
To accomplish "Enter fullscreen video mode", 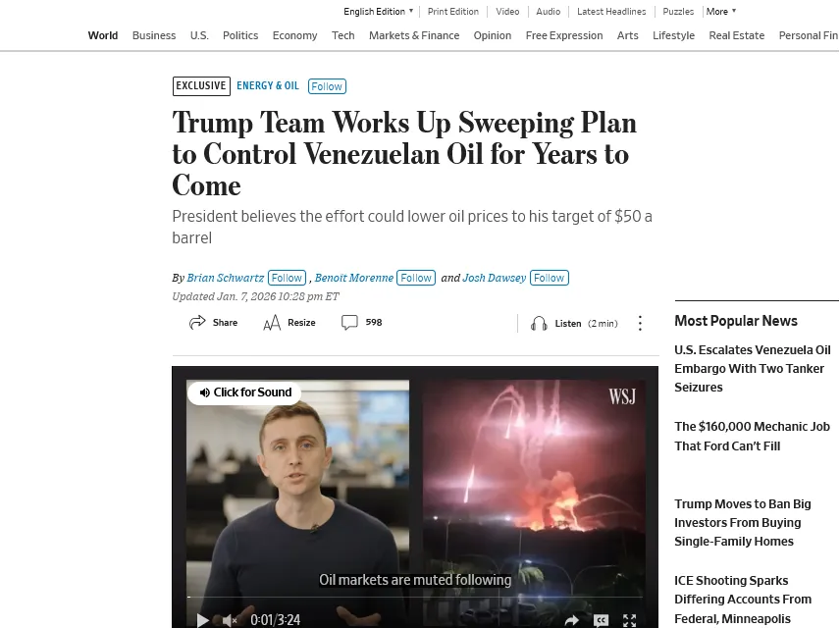I will point(629,620).
